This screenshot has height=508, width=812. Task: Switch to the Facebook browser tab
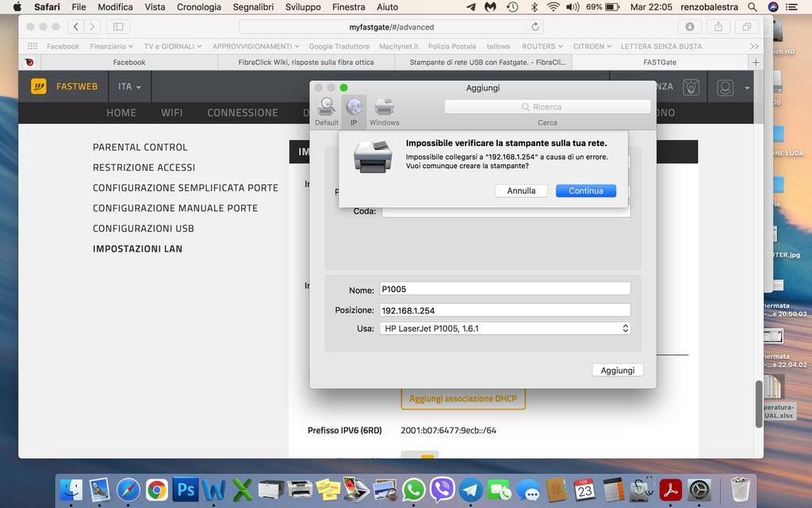[x=128, y=62]
